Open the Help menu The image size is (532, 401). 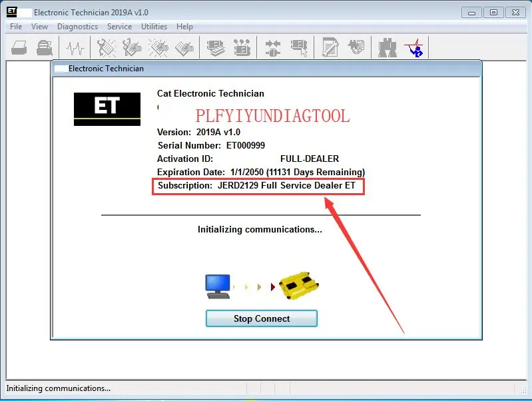[184, 27]
